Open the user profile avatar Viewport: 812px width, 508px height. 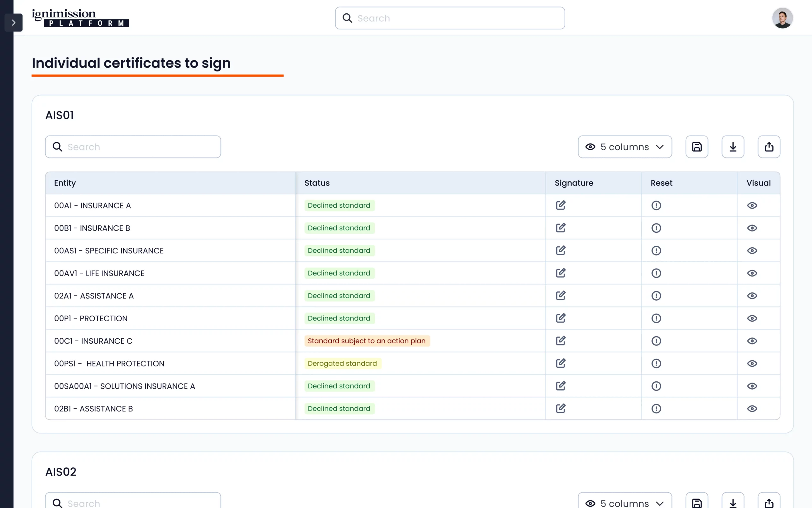[782, 18]
